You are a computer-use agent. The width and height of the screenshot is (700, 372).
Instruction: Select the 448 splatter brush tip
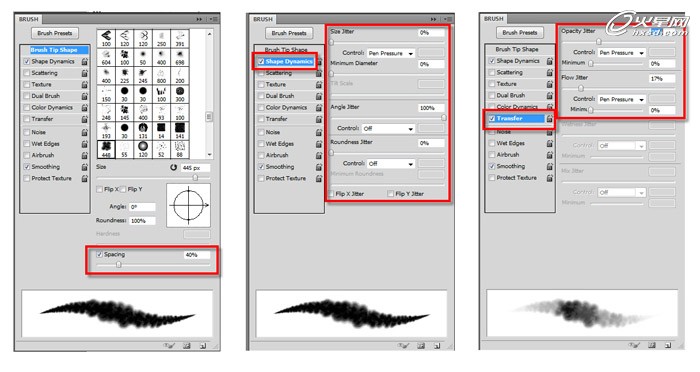[106, 149]
